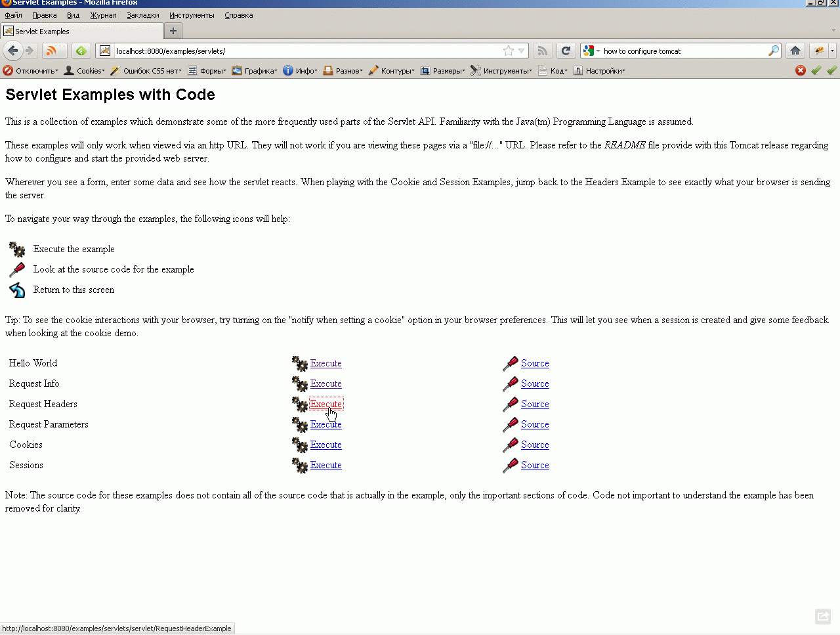Screen dimensions: 840x635
Task: Open the Правка menu
Action: coord(45,15)
